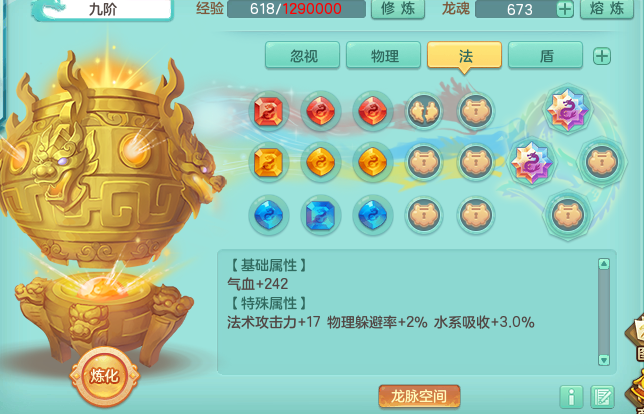This screenshot has width=644, height=414.
Task: Click the attributes scrollbar up arrow
Action: [x=604, y=264]
